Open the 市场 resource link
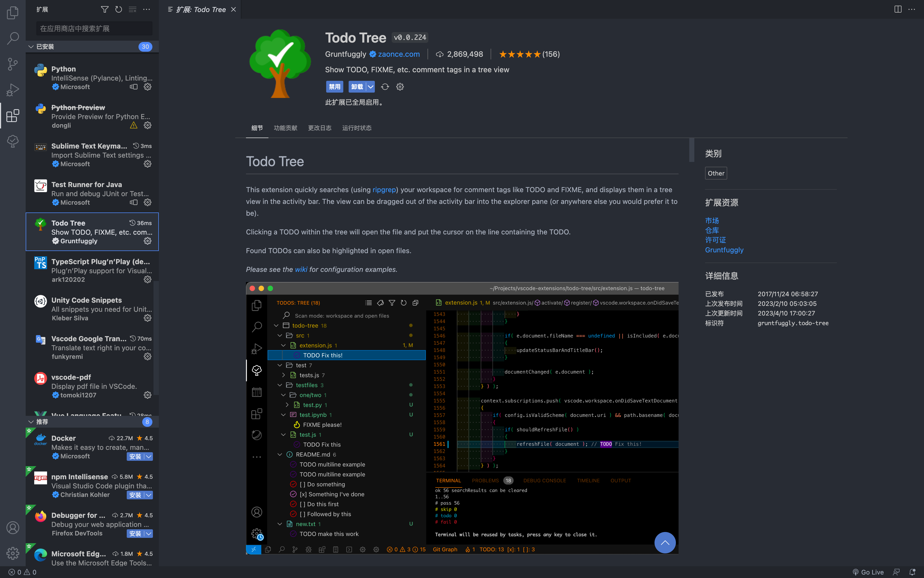This screenshot has height=578, width=924. click(712, 220)
